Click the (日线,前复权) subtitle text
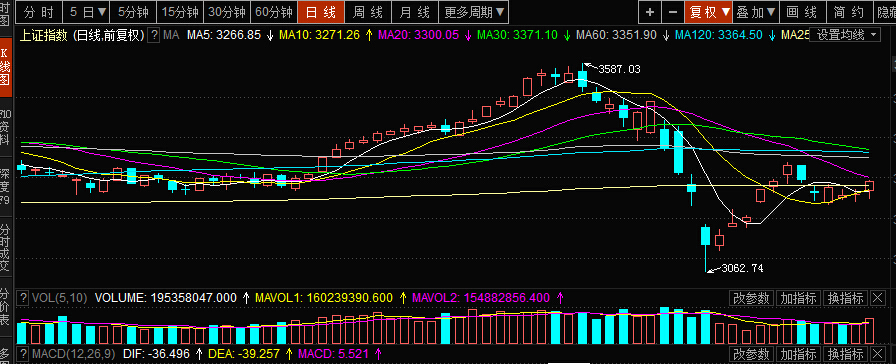The height and width of the screenshot is (364, 896). tap(109, 35)
